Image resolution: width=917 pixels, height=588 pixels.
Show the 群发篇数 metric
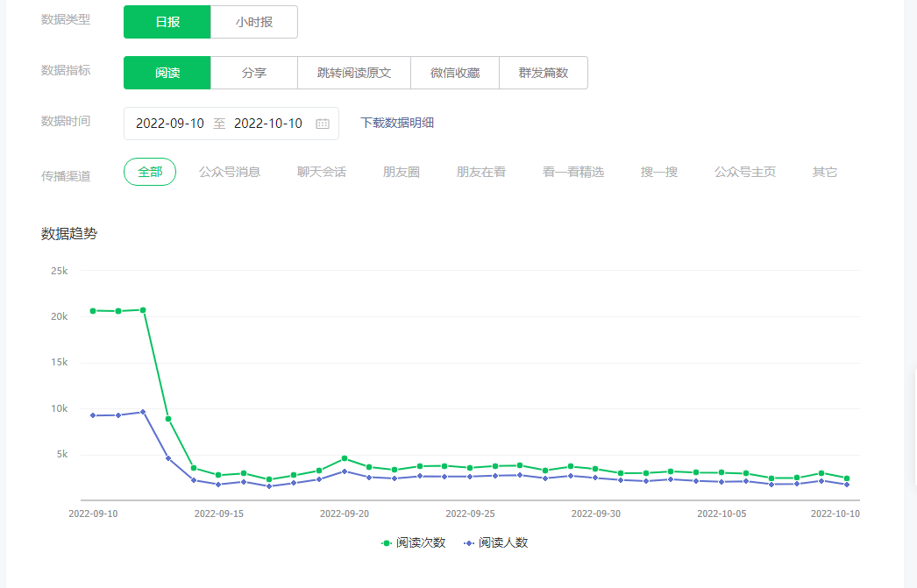click(x=544, y=73)
